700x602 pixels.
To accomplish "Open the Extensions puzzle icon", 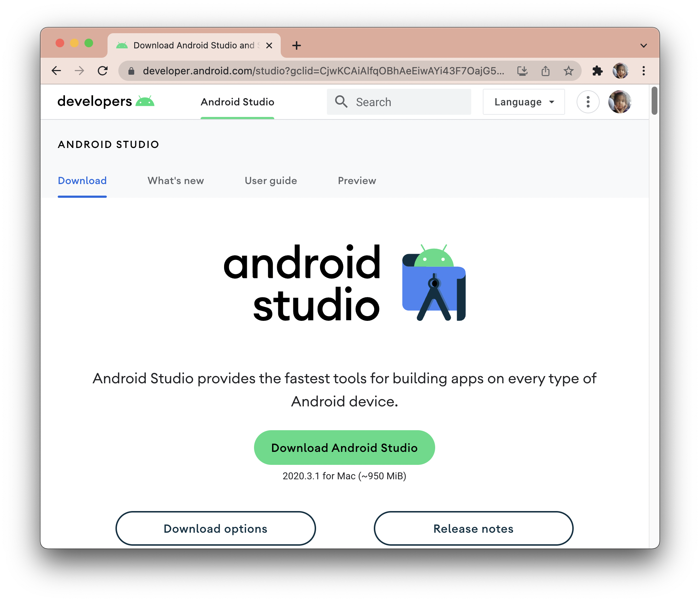I will 597,71.
